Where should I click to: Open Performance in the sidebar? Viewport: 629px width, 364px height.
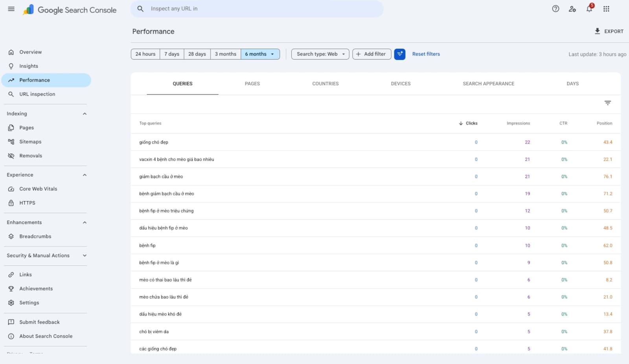[46, 80]
